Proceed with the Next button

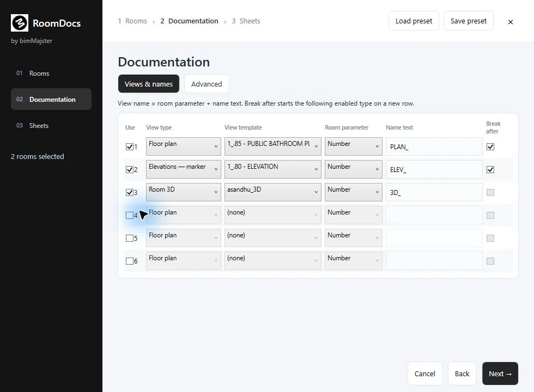click(500, 373)
